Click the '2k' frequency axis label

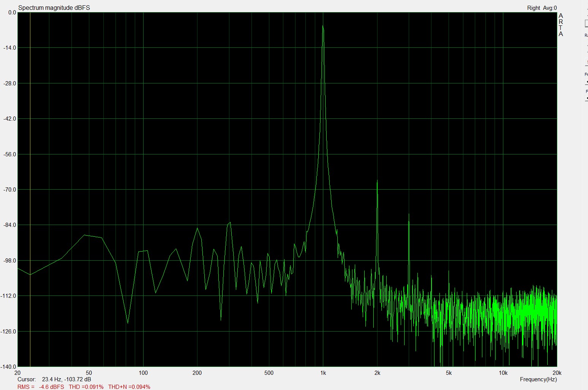point(377,373)
